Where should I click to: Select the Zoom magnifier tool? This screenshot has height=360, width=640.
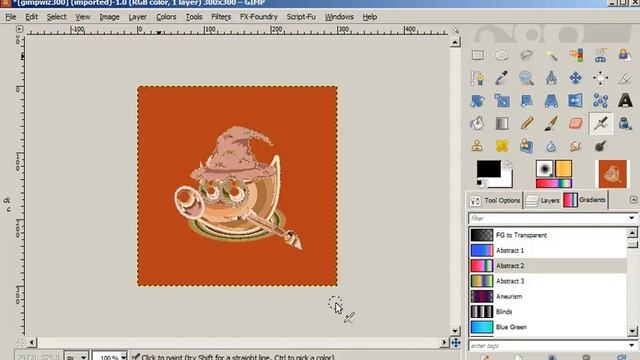[x=527, y=78]
